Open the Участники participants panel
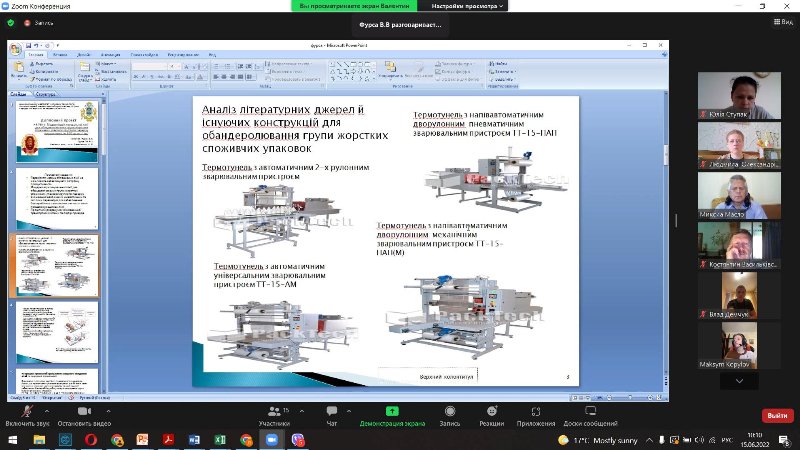The height and width of the screenshot is (450, 800). pyautogui.click(x=273, y=412)
